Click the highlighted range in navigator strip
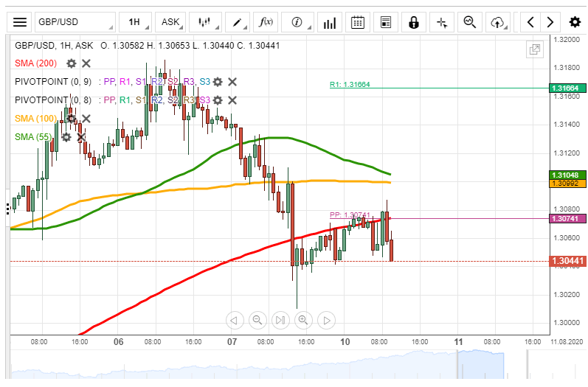588x387 pixels. point(480,365)
